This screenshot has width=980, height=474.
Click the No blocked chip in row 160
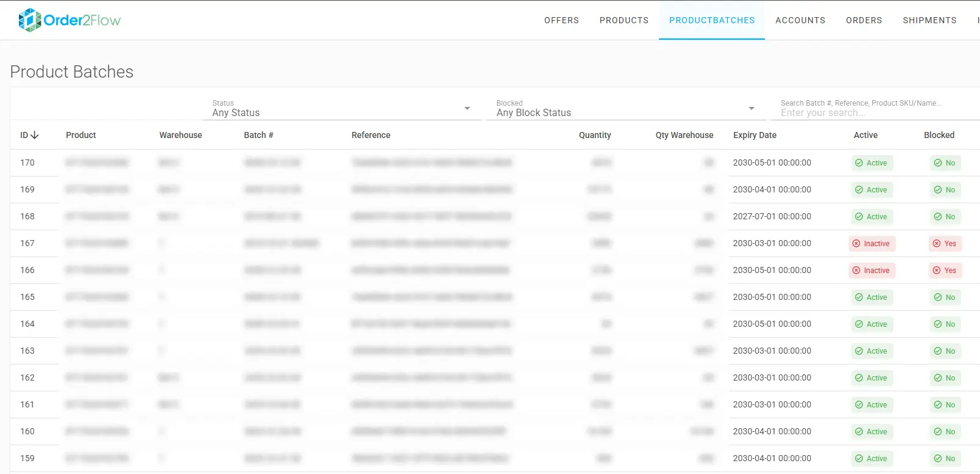tap(945, 432)
